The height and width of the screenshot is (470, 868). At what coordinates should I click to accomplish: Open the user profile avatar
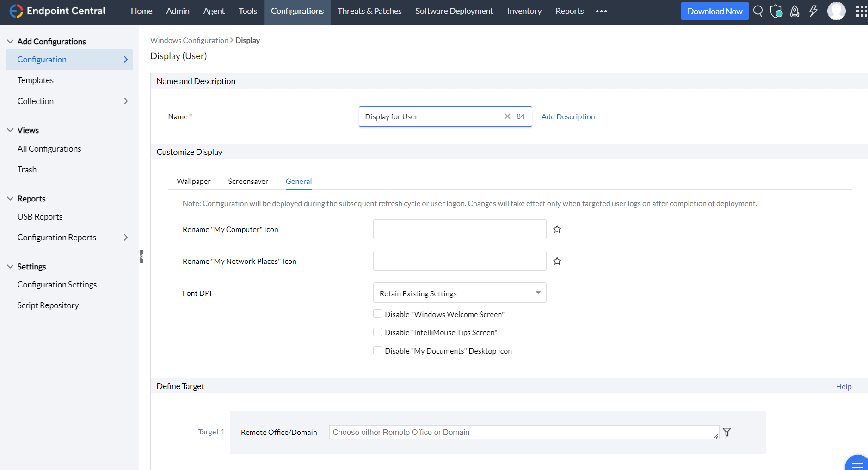click(x=836, y=11)
